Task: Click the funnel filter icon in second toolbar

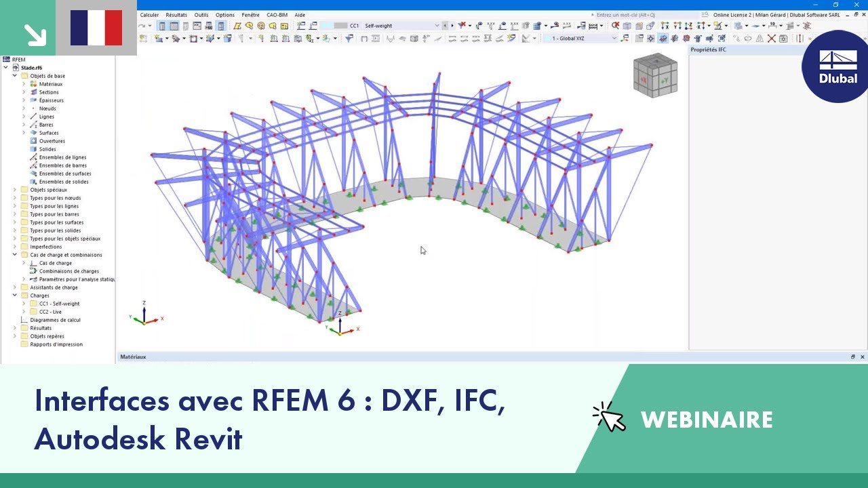Action: [349, 38]
